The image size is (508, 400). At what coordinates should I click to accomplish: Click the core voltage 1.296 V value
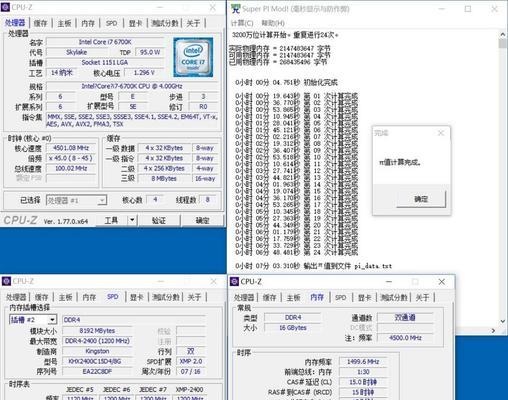pos(144,73)
